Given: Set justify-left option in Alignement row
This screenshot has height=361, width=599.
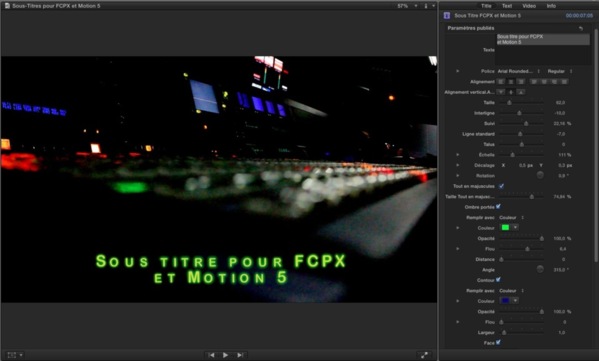Looking at the screenshot, I should click(534, 82).
